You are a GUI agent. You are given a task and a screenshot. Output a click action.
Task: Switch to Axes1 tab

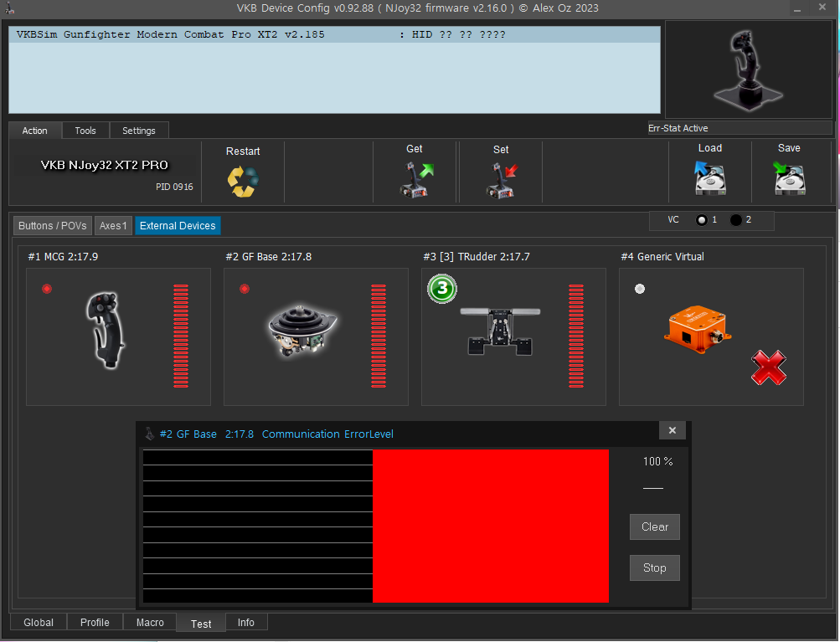(113, 225)
